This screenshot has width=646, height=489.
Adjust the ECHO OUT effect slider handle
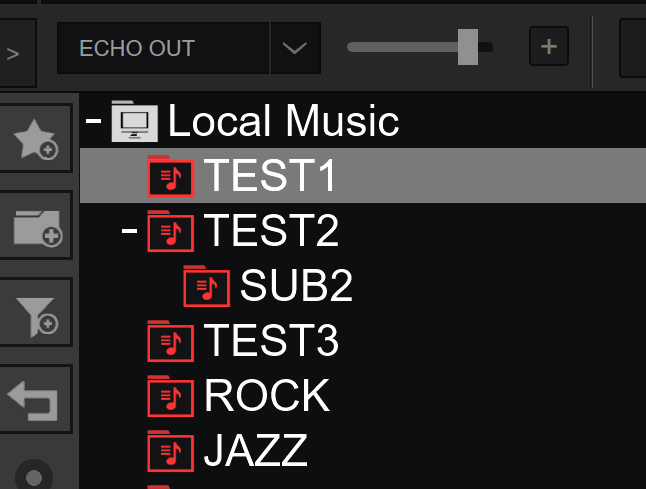pyautogui.click(x=468, y=47)
